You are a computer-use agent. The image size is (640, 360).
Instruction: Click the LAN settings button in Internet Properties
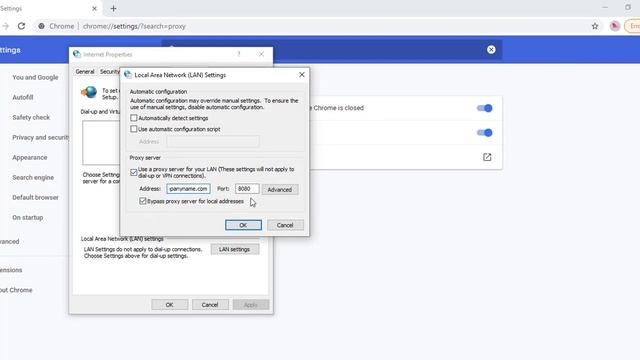click(x=234, y=249)
